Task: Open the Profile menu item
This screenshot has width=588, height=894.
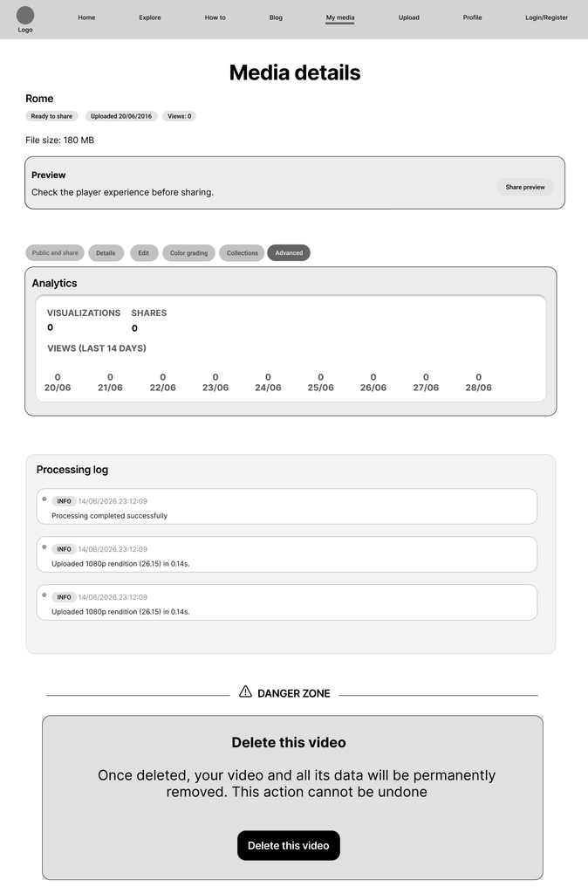Action: pyautogui.click(x=472, y=17)
